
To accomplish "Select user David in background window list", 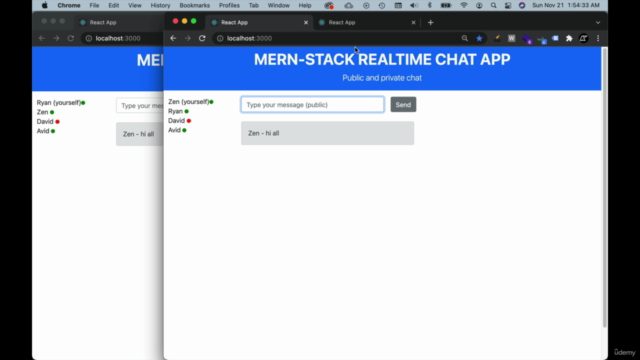I will point(45,121).
